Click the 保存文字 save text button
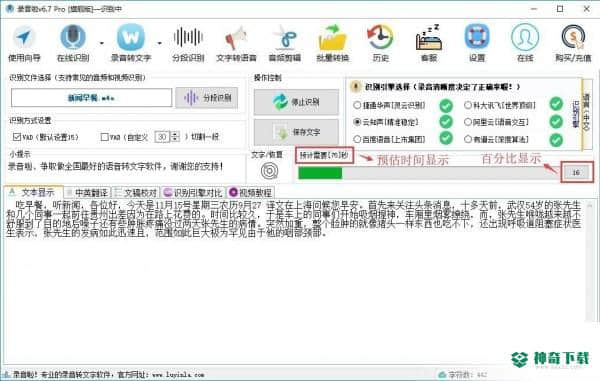The height and width of the screenshot is (381, 600). (296, 132)
